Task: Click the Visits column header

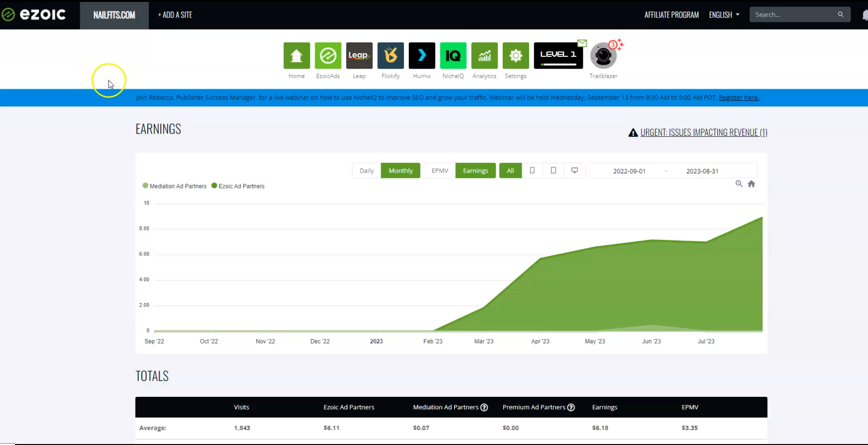Action: coord(241,407)
